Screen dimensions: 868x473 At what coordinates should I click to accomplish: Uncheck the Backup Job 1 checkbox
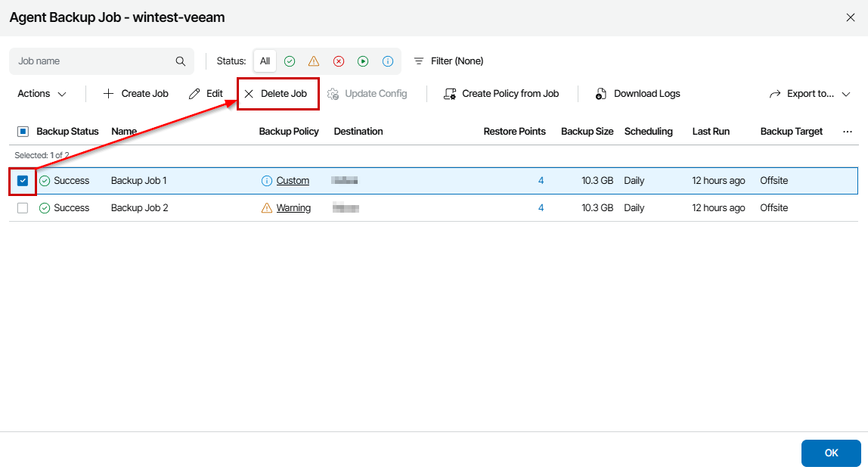(23, 181)
